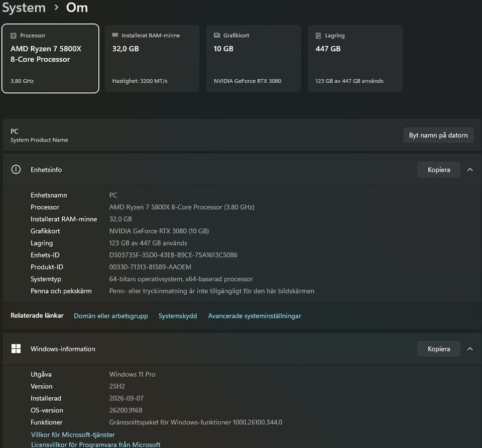Click the Relaterade länkar label
This screenshot has height=448, width=482.
[x=37, y=316]
